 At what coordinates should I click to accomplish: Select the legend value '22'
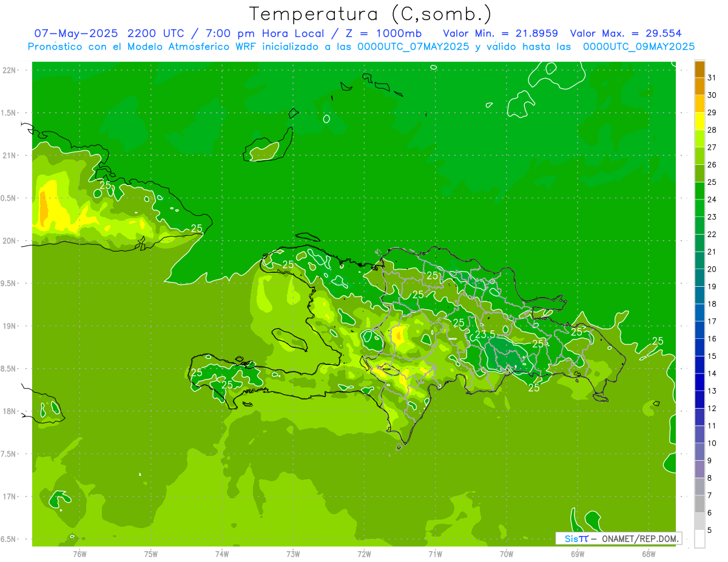tap(712, 234)
